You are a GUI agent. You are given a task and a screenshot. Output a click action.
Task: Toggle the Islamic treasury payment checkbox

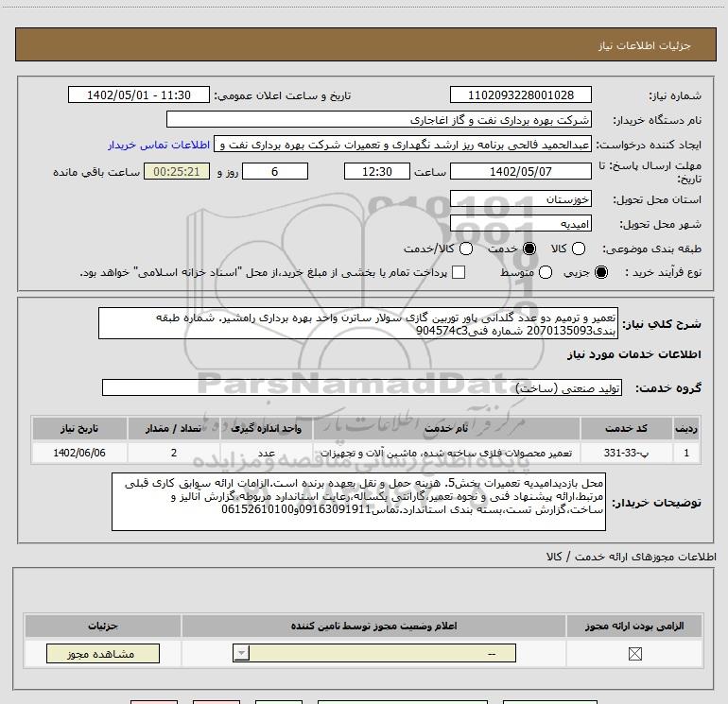pyautogui.click(x=459, y=272)
